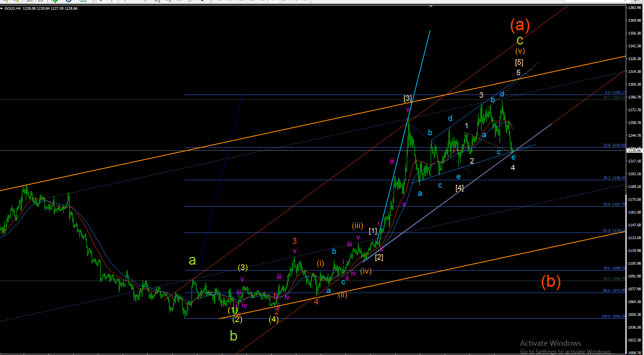Select price scale value 1272.78

coord(635,110)
